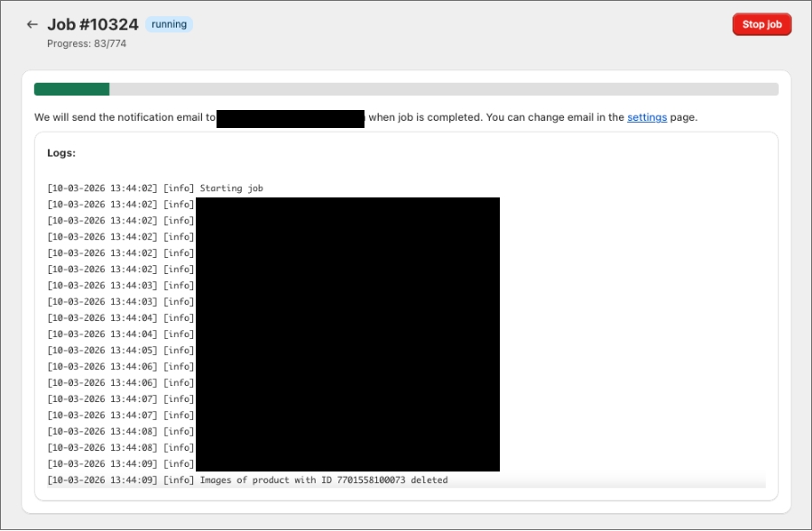Image resolution: width=812 pixels, height=531 pixels.
Task: Click the log timestamp reading 13:44:05
Action: (103, 351)
